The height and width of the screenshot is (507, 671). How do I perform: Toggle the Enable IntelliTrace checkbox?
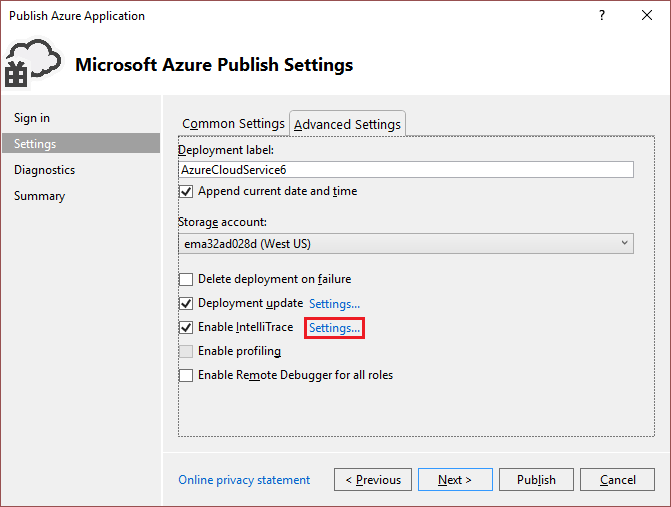pos(186,327)
